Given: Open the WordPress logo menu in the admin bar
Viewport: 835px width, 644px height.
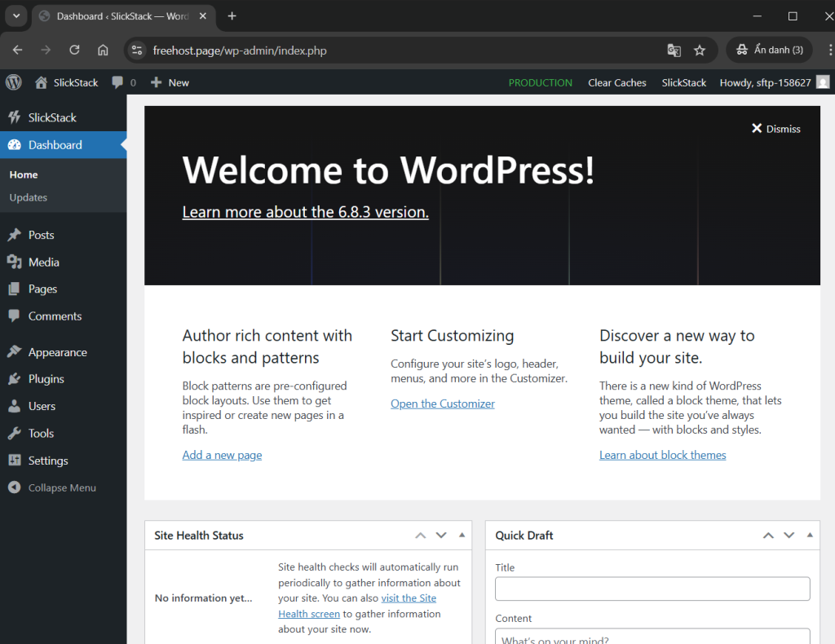Looking at the screenshot, I should coord(13,82).
